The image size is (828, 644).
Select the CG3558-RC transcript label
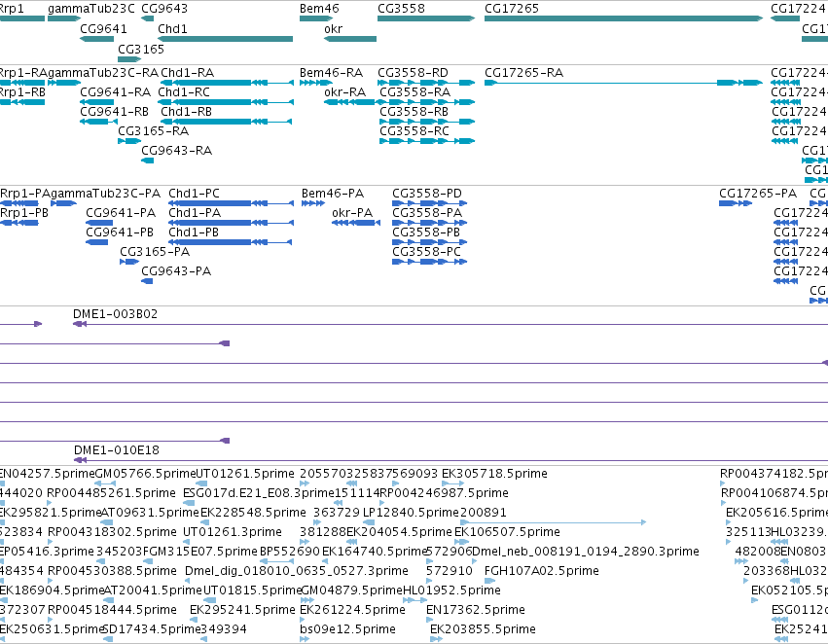click(x=414, y=131)
